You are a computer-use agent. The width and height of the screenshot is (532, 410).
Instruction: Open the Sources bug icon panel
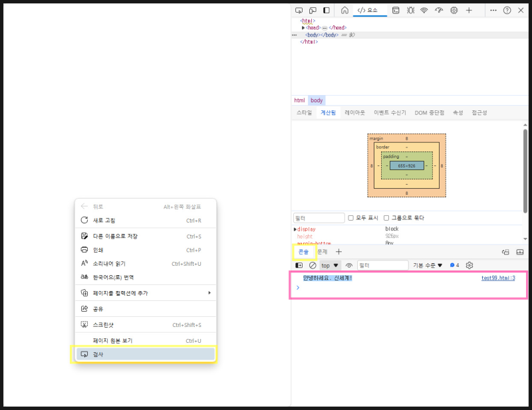[410, 10]
